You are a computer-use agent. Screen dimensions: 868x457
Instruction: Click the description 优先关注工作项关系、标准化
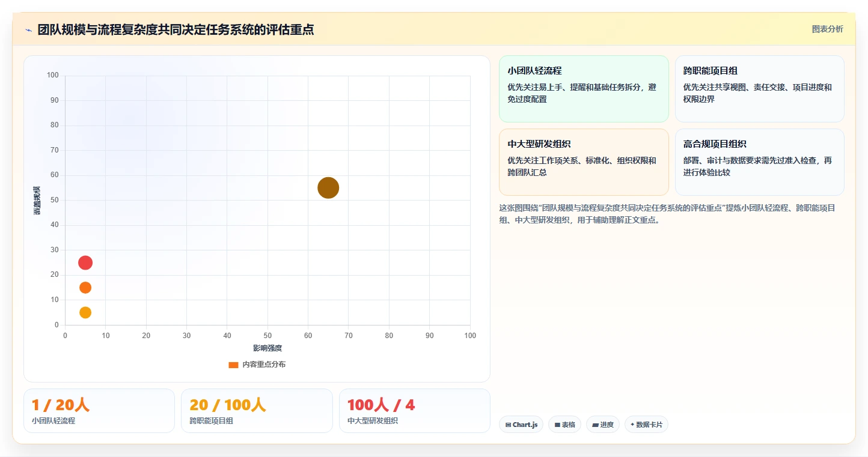(582, 166)
